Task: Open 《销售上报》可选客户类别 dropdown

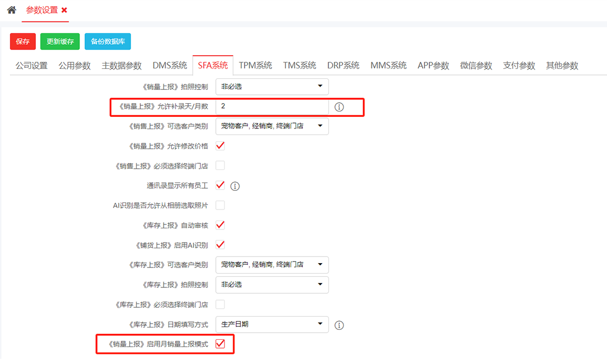Action: click(x=272, y=126)
